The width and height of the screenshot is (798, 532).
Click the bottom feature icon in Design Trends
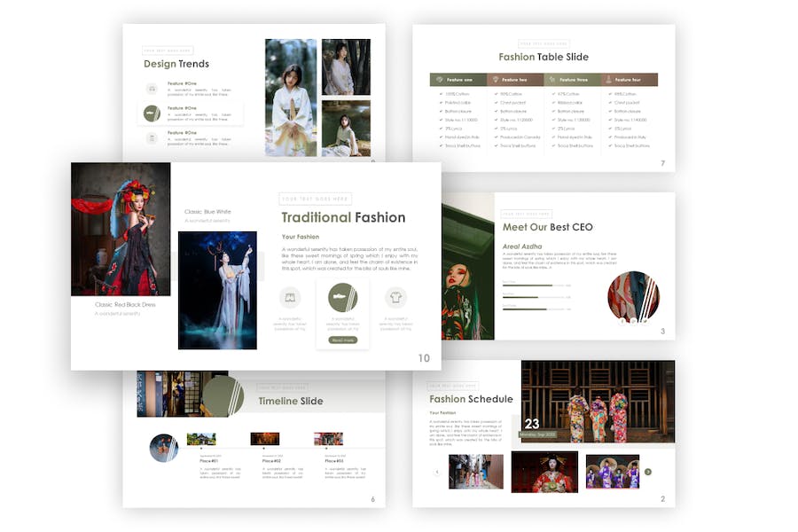coord(152,137)
